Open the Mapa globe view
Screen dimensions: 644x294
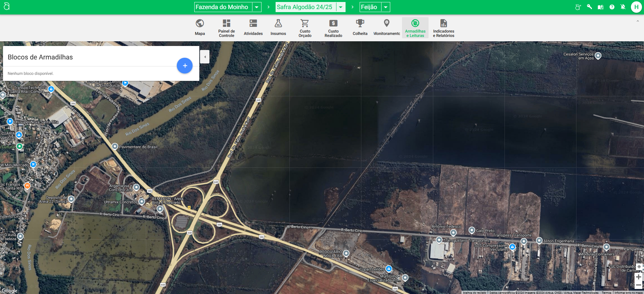(200, 28)
